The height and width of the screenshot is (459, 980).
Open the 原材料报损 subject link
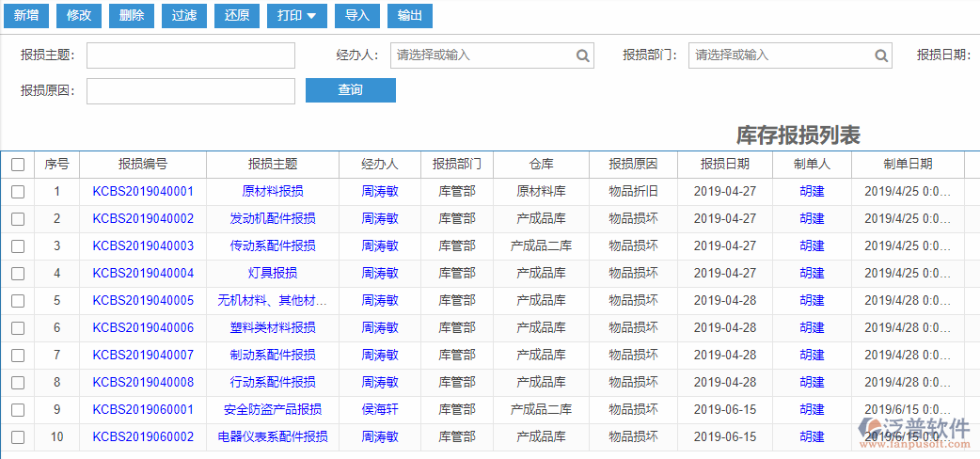pos(273,191)
